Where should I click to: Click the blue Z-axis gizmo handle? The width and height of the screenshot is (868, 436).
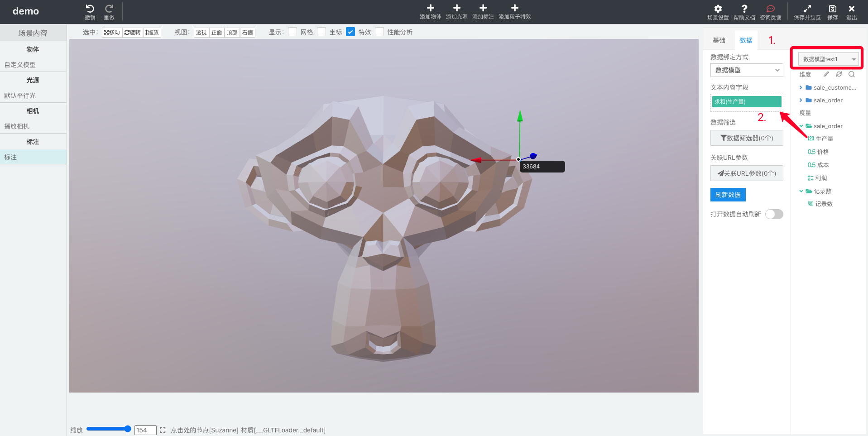click(x=533, y=156)
